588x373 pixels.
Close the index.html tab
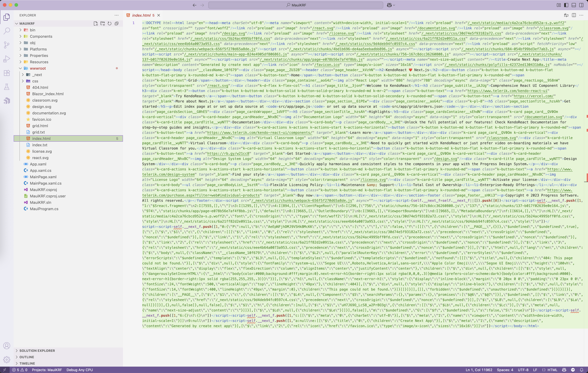click(x=159, y=15)
